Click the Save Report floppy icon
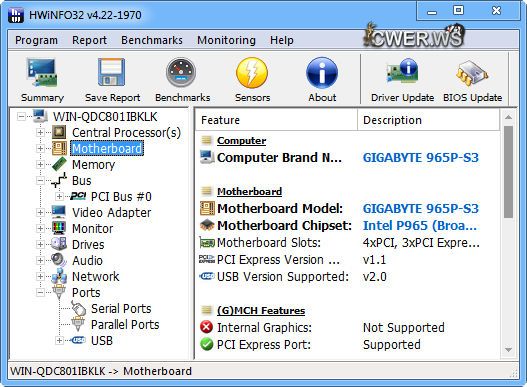The height and width of the screenshot is (387, 527). [112, 72]
